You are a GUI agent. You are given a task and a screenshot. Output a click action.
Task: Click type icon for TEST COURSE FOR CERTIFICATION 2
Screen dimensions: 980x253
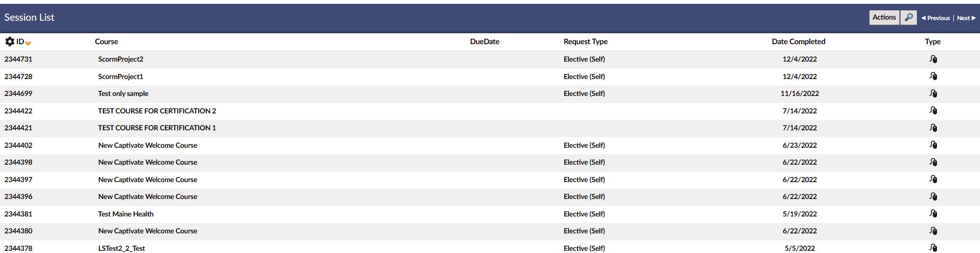pos(933,111)
